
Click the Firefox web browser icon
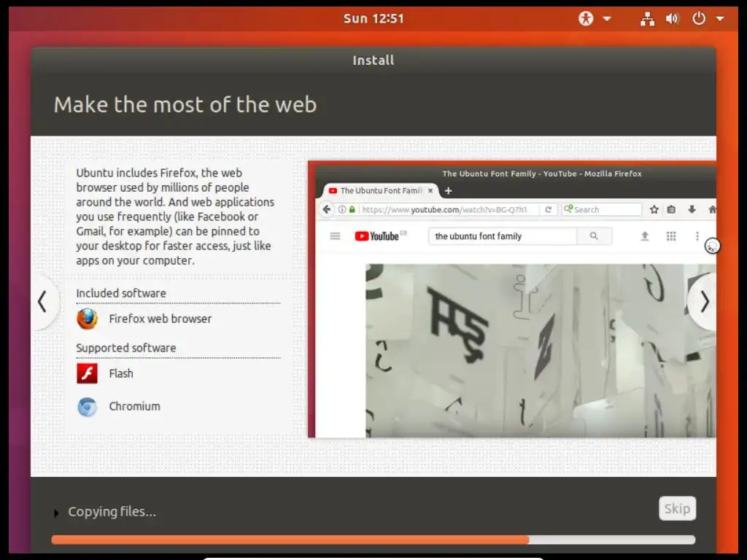tap(88, 319)
